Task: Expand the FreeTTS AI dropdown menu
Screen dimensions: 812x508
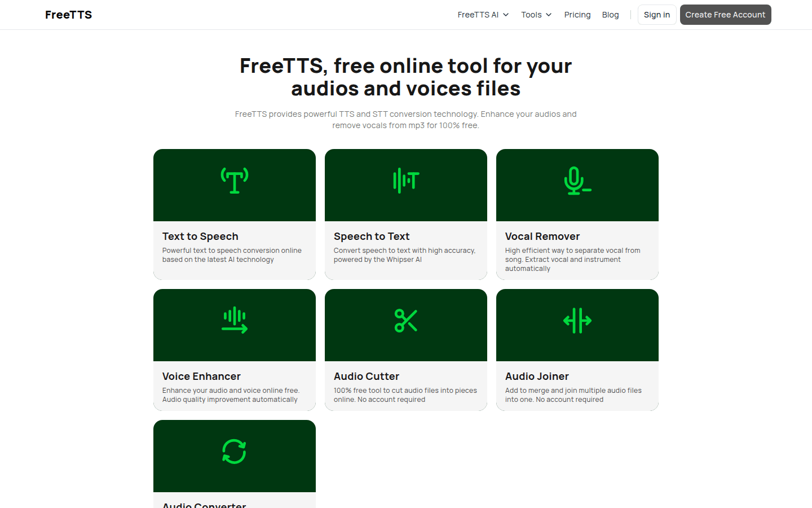Action: click(x=483, y=15)
